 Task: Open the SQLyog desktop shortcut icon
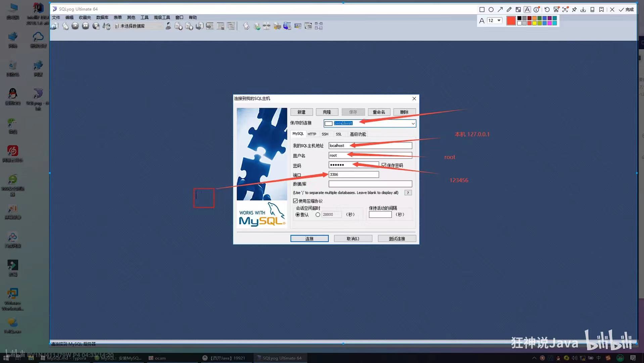coord(38,99)
